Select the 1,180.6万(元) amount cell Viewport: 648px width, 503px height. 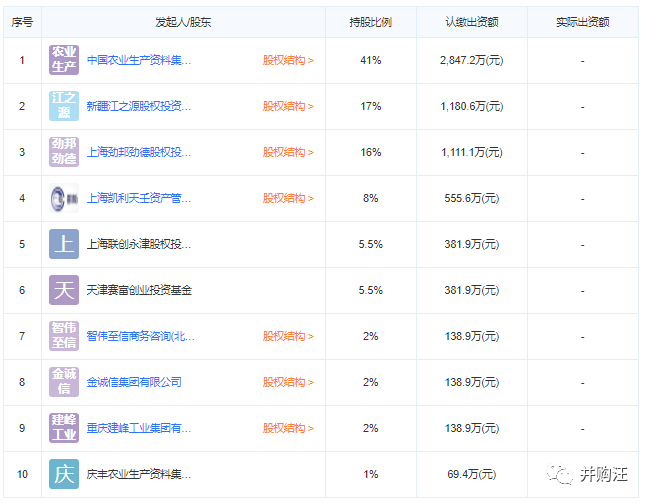(472, 106)
